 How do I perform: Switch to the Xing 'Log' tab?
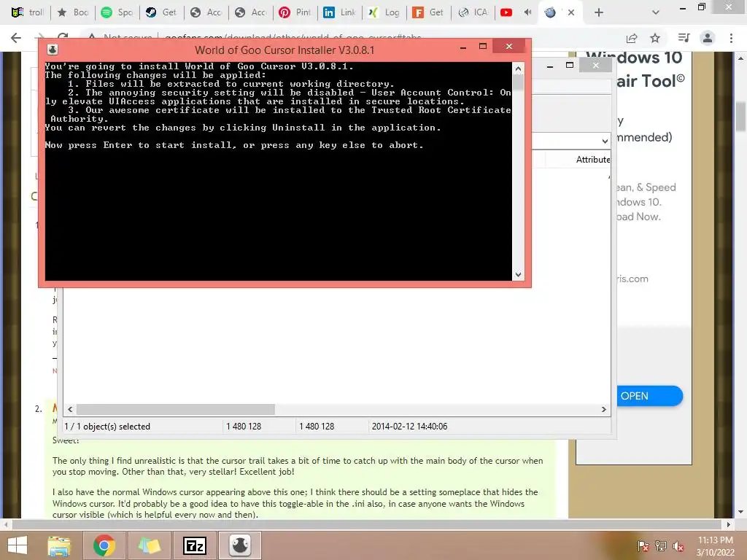pos(384,12)
